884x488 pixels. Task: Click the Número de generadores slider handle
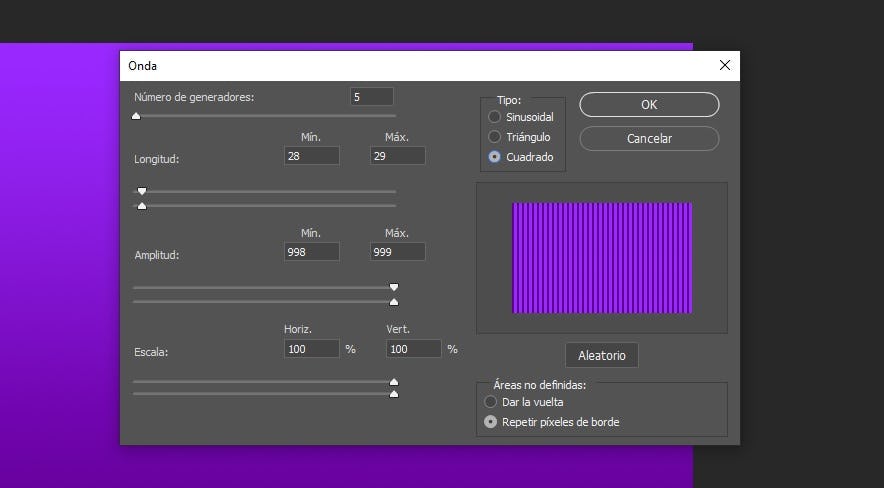136,116
